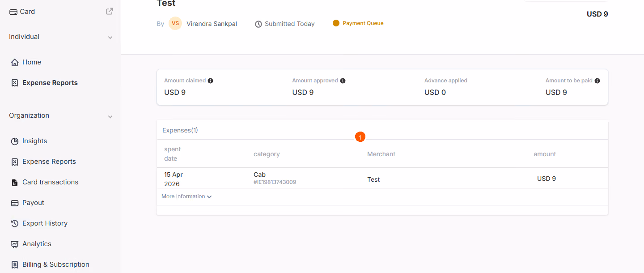Click the Individual section heading

coord(24,37)
